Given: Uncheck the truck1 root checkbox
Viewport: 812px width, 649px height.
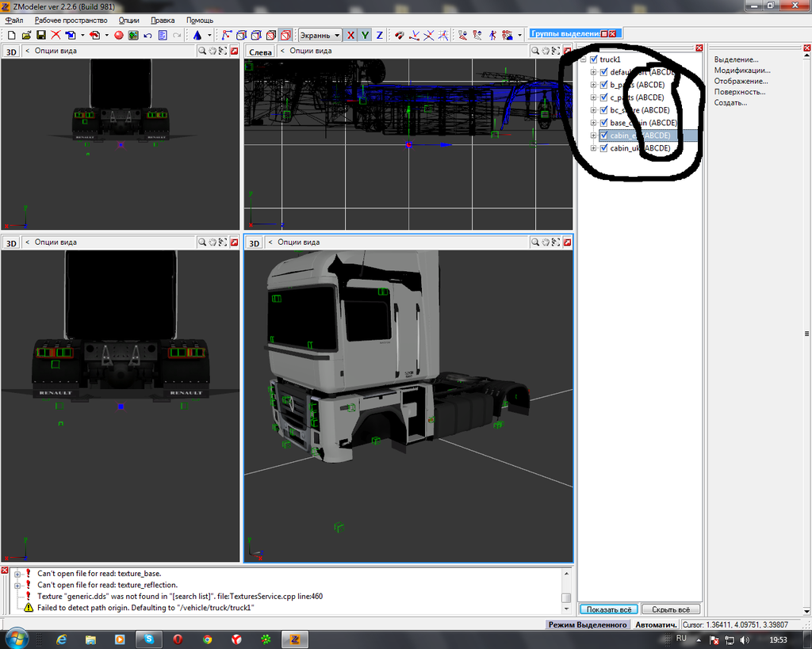Looking at the screenshot, I should click(x=593, y=59).
